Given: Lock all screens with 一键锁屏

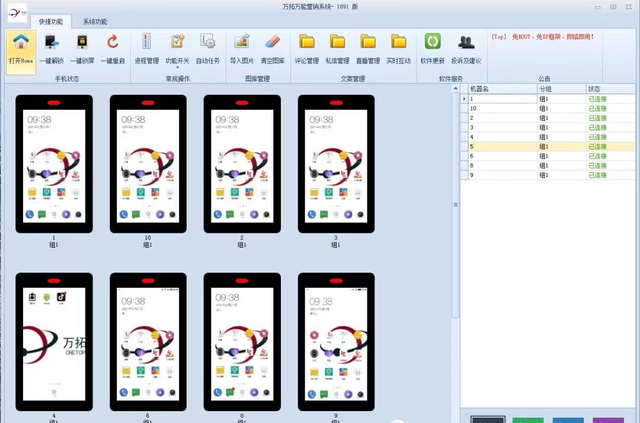Looking at the screenshot, I should pyautogui.click(x=82, y=46).
